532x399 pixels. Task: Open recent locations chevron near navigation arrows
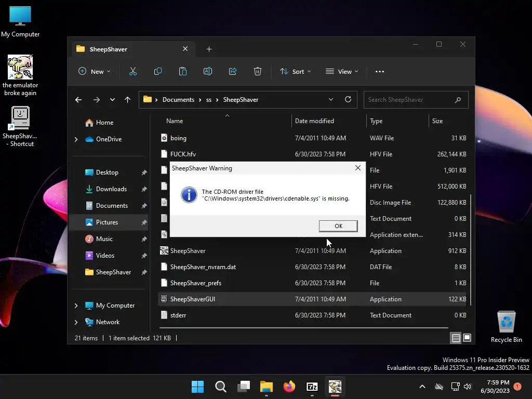(x=112, y=100)
